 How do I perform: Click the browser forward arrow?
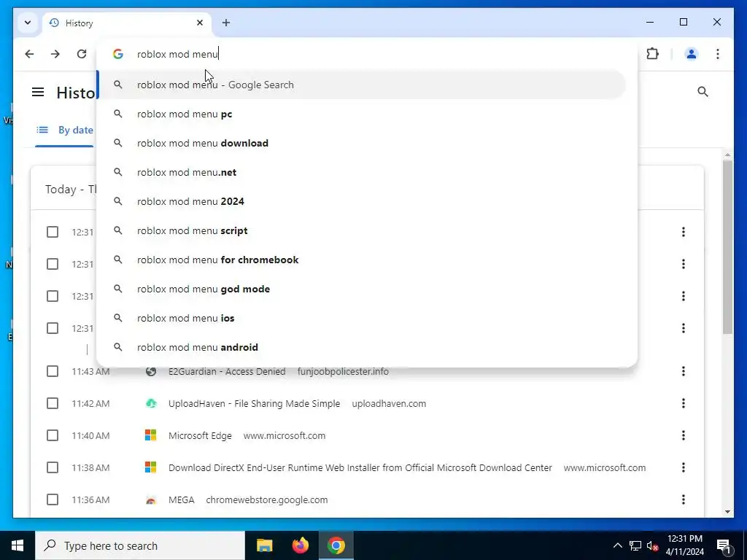coord(55,54)
